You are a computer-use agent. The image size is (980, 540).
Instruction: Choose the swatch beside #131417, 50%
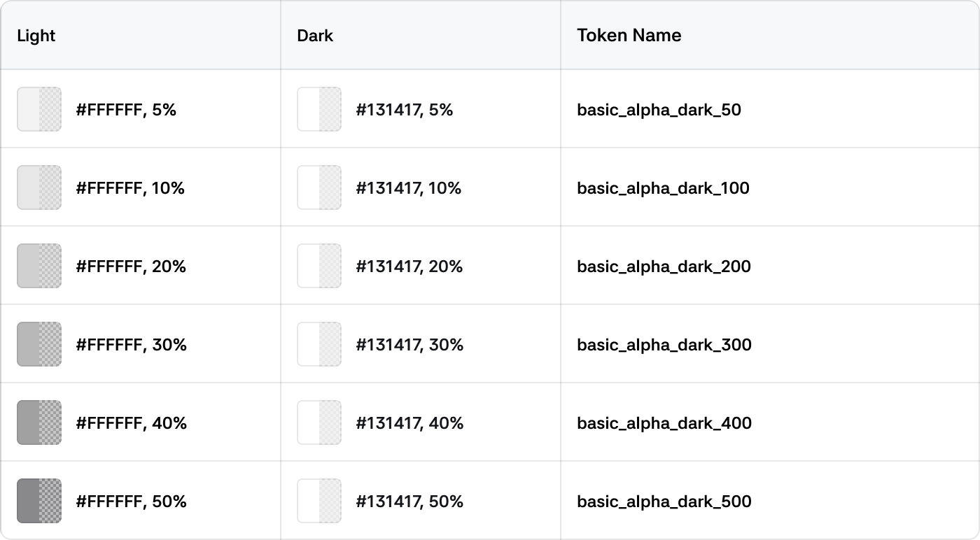point(319,501)
